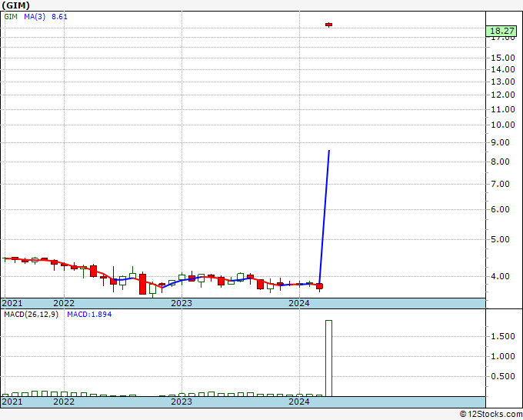523x420 pixels.
Task: Click the (GIM) chart title
Action: [x=15, y=5]
